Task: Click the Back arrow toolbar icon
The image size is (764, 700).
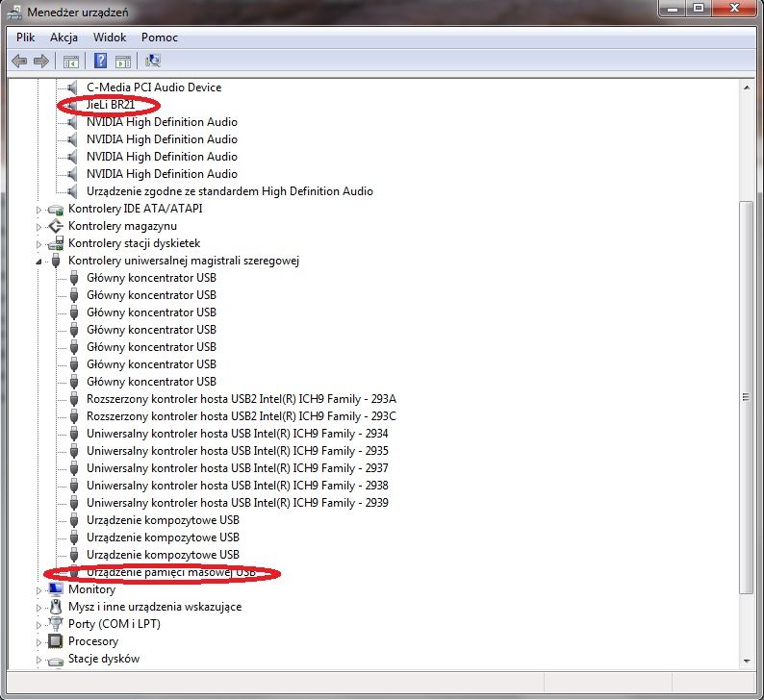Action: point(19,61)
